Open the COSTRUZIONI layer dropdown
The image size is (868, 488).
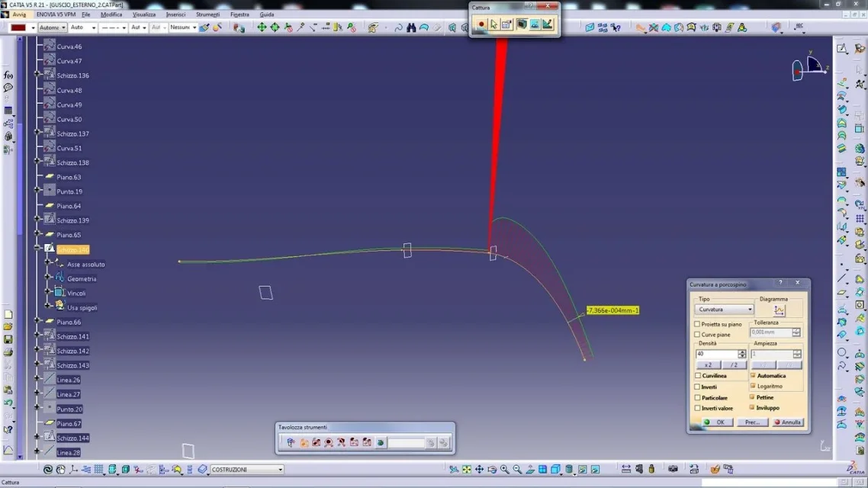click(x=247, y=469)
